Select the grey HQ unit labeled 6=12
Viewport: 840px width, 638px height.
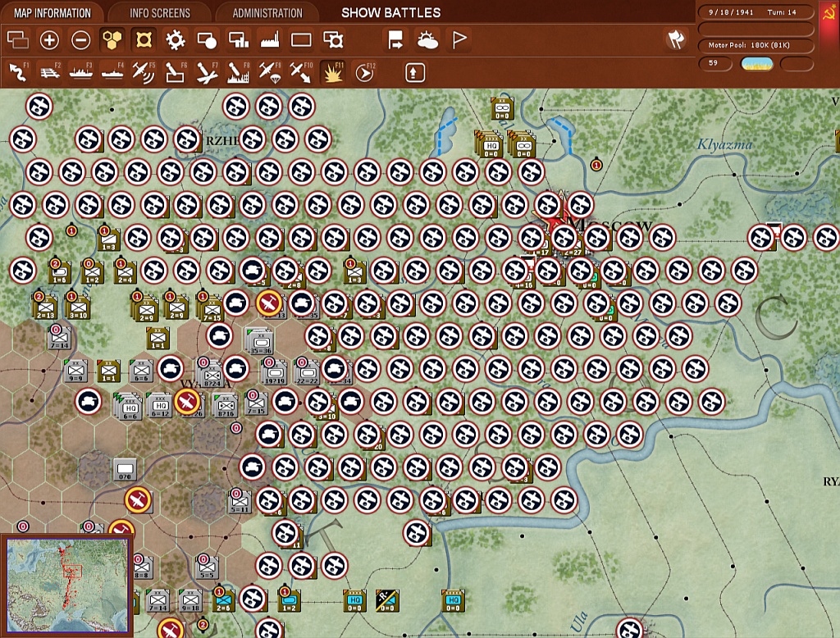coord(160,406)
